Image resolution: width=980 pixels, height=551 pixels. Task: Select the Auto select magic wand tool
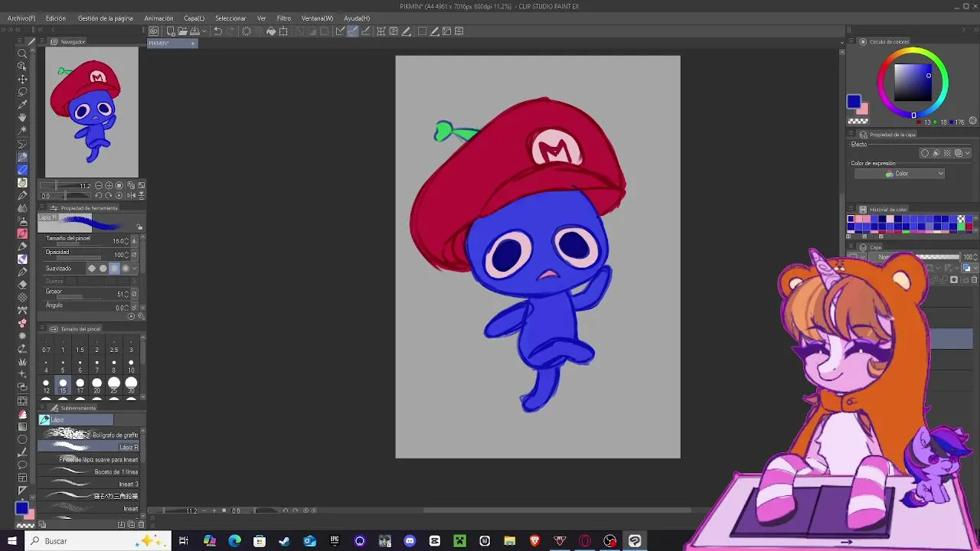pyautogui.click(x=22, y=130)
